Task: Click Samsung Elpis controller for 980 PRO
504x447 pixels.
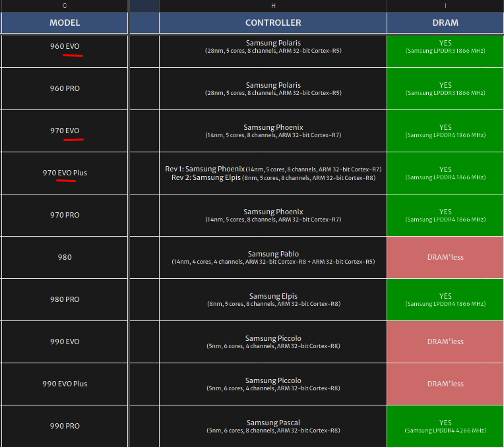Action: tap(273, 299)
